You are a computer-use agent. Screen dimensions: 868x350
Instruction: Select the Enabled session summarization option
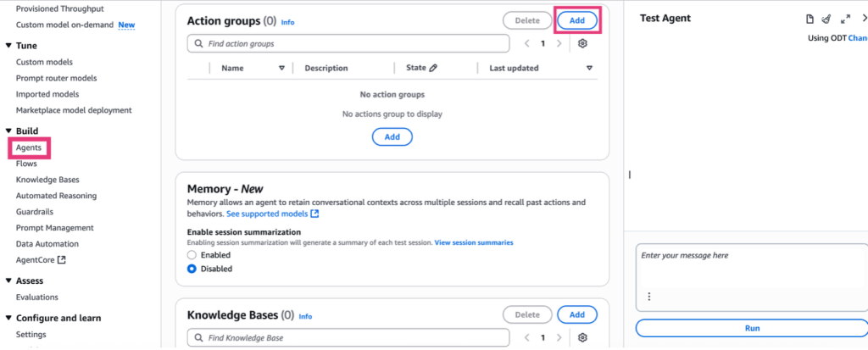coord(192,255)
